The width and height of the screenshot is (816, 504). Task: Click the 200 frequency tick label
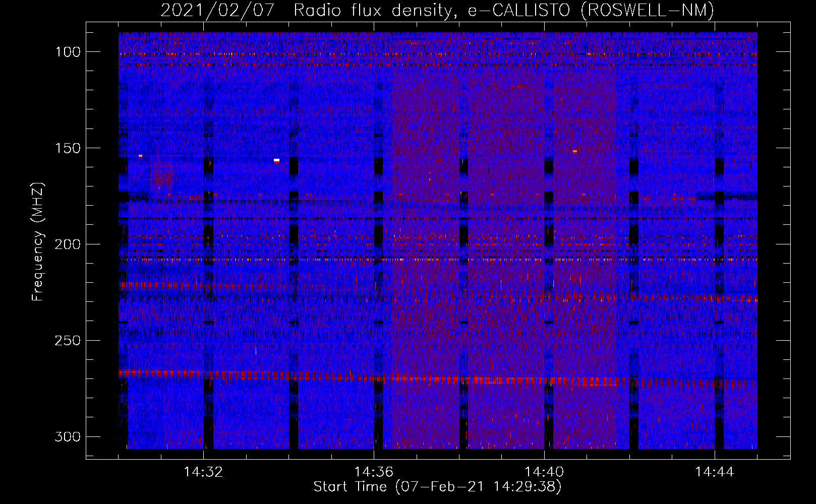[x=67, y=244]
